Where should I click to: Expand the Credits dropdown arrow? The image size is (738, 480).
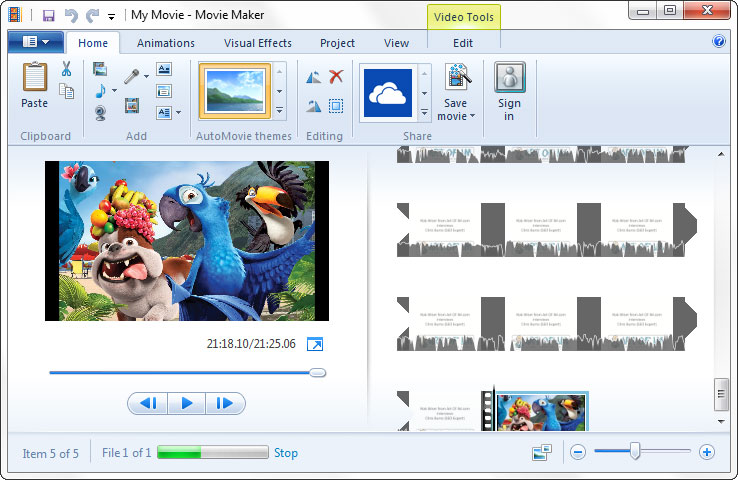178,112
